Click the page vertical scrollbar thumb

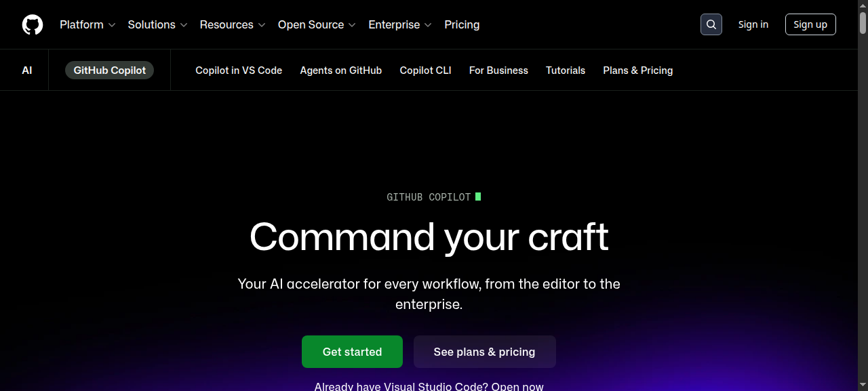coord(863,22)
